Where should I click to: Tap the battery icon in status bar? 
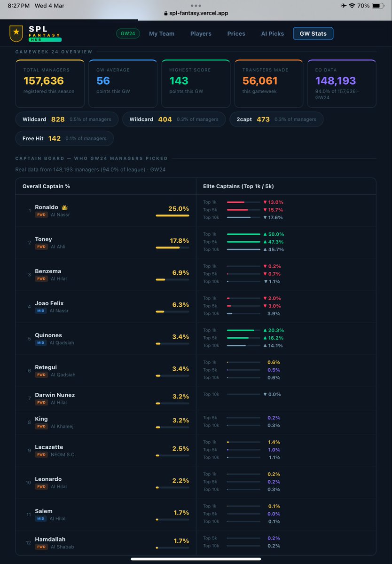pyautogui.click(x=378, y=6)
